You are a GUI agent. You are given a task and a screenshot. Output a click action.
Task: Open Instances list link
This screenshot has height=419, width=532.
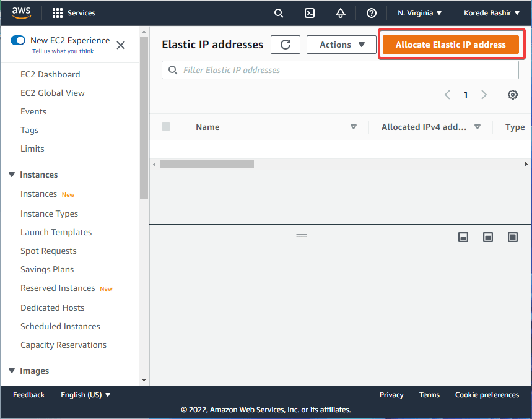pos(38,194)
